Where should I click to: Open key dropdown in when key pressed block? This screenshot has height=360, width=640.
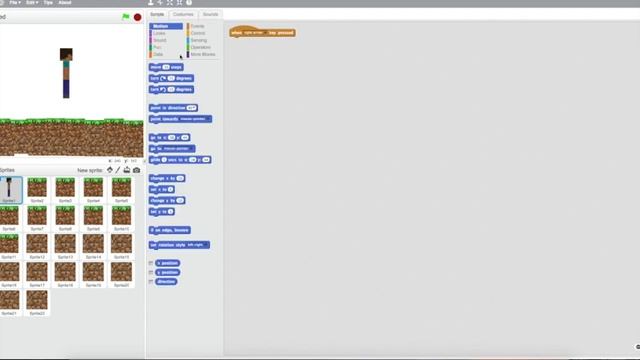(255, 33)
